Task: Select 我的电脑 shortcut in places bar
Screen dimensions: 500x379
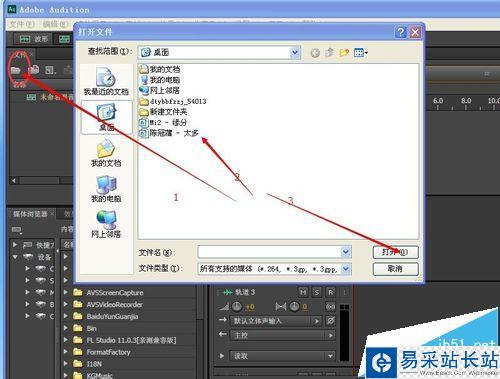Action: click(106, 189)
